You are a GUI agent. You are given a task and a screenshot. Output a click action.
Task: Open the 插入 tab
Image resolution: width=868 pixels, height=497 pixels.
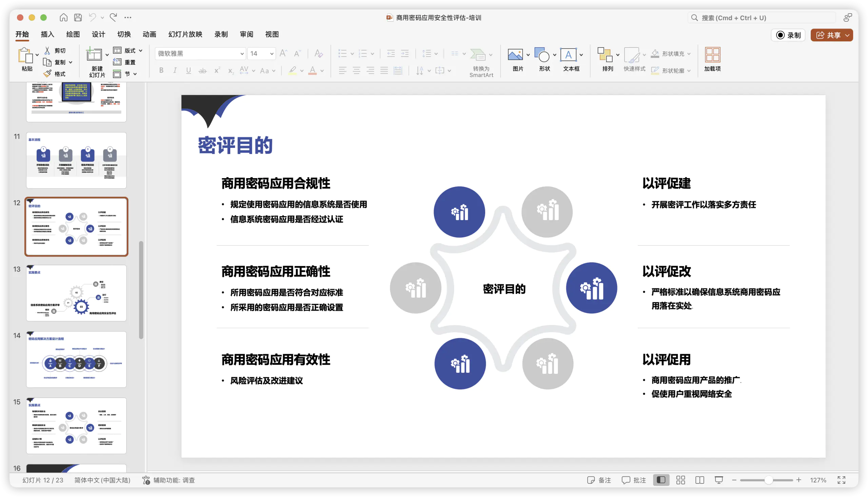(47, 34)
